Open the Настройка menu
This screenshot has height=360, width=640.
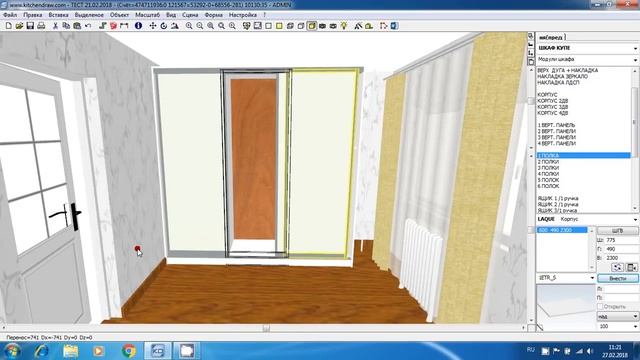tap(242, 15)
